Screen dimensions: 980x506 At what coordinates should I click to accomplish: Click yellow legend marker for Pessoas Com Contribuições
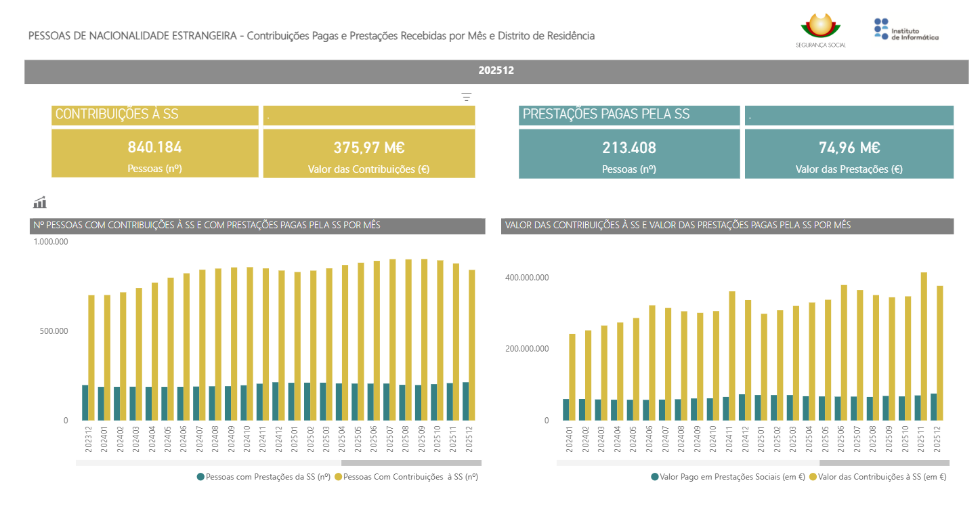click(339, 477)
